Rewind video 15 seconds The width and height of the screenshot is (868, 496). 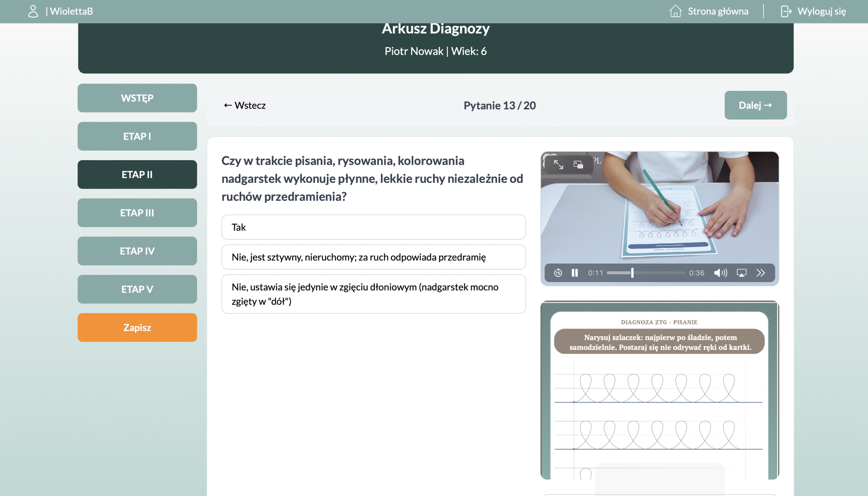(x=557, y=273)
